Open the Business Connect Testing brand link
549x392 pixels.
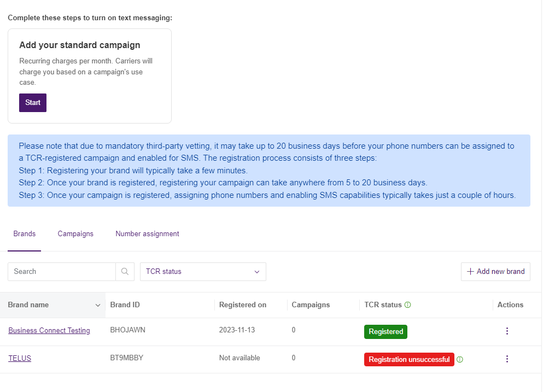(x=49, y=331)
